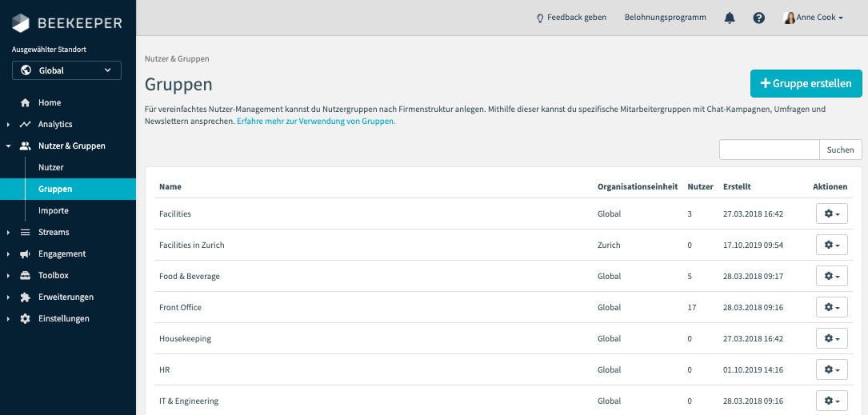Click the Toolbox briefcase icon
This screenshot has width=868, height=415.
tap(25, 276)
